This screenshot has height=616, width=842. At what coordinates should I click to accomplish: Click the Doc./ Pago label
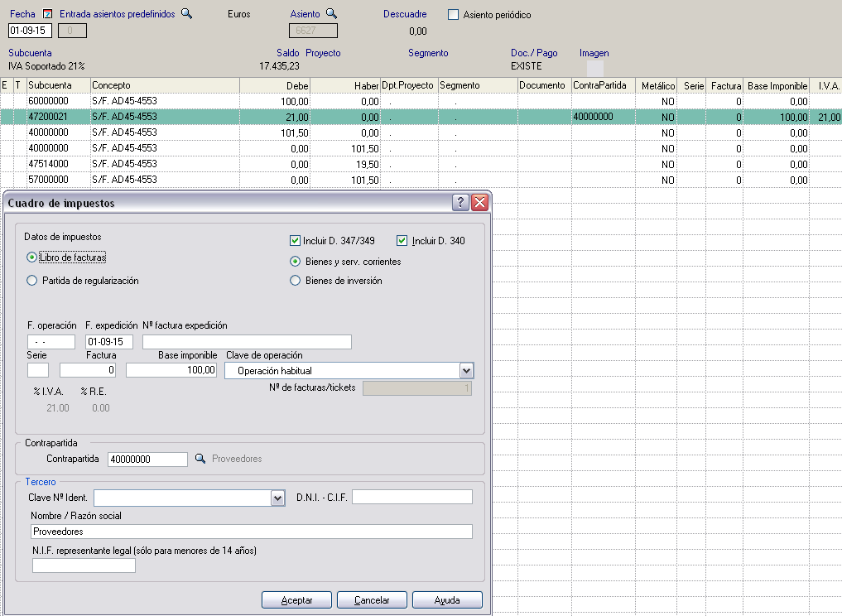tap(534, 53)
